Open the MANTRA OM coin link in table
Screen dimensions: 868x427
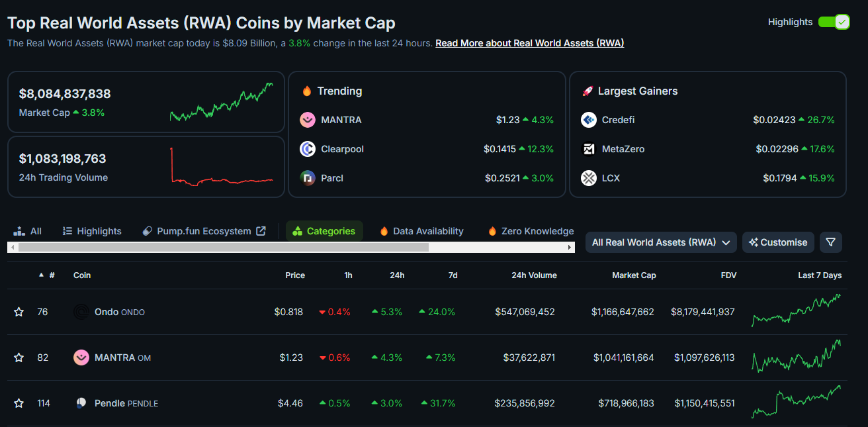click(x=122, y=357)
